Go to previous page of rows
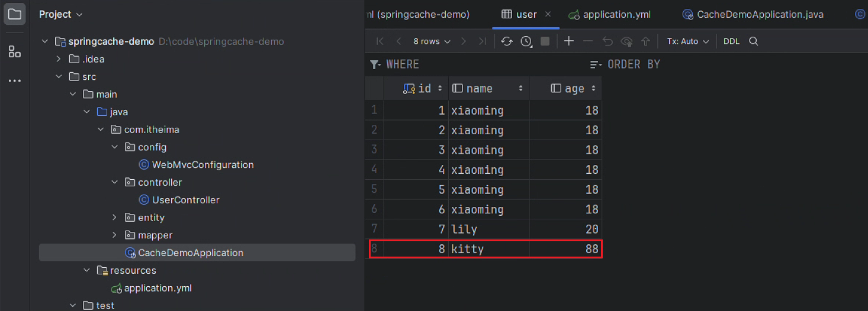The width and height of the screenshot is (868, 311). point(398,41)
